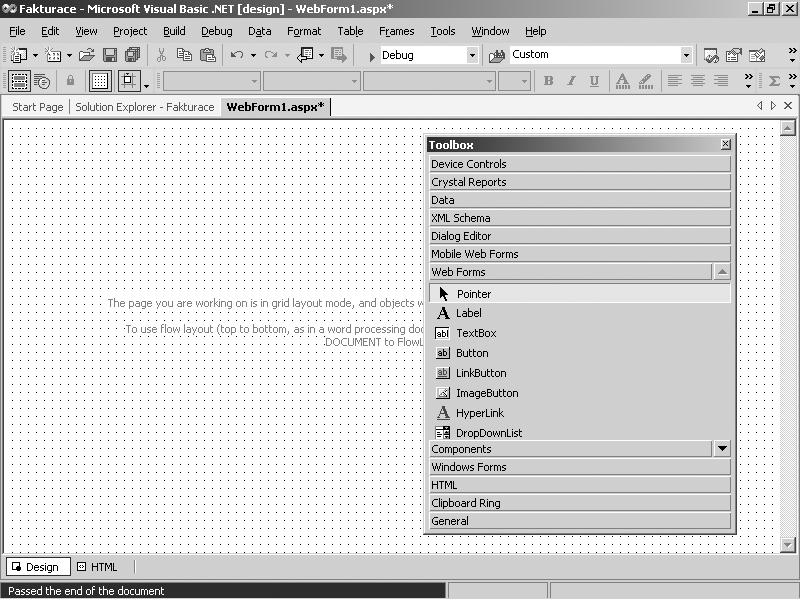Open the File menu
The width and height of the screenshot is (800, 600).
click(x=17, y=31)
